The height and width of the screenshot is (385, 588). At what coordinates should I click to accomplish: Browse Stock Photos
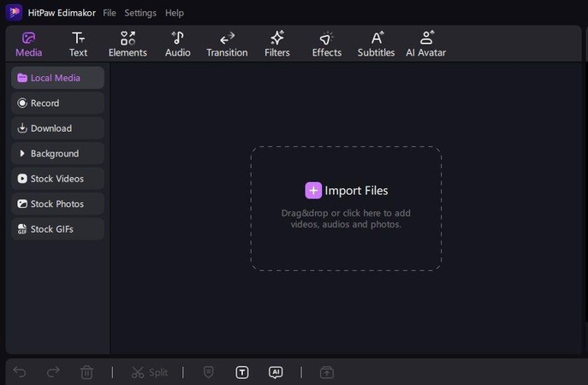pos(57,204)
